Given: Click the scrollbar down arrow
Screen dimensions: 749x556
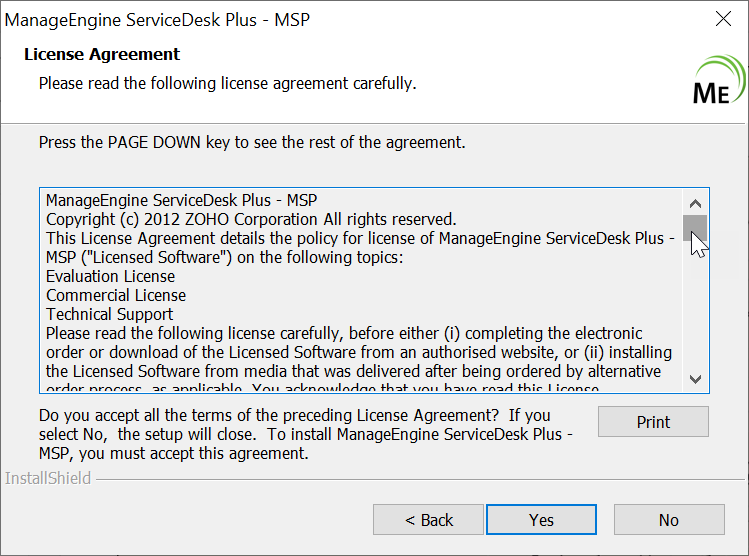Looking at the screenshot, I should [x=696, y=380].
